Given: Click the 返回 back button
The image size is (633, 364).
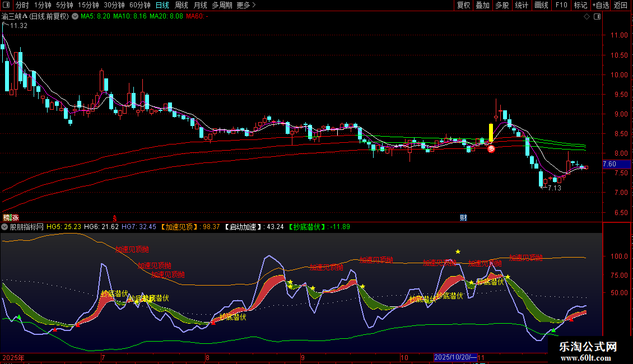Looking at the screenshot, I should click(621, 6).
